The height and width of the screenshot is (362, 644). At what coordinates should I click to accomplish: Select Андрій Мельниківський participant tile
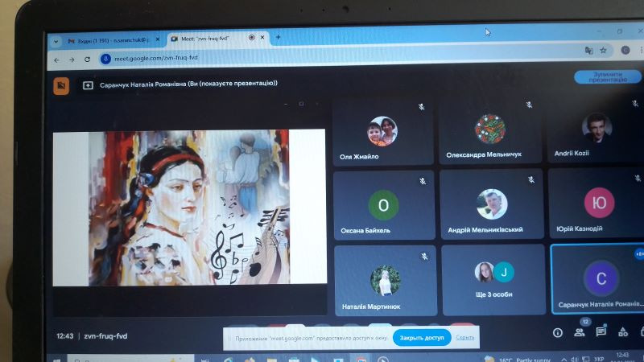click(x=492, y=204)
